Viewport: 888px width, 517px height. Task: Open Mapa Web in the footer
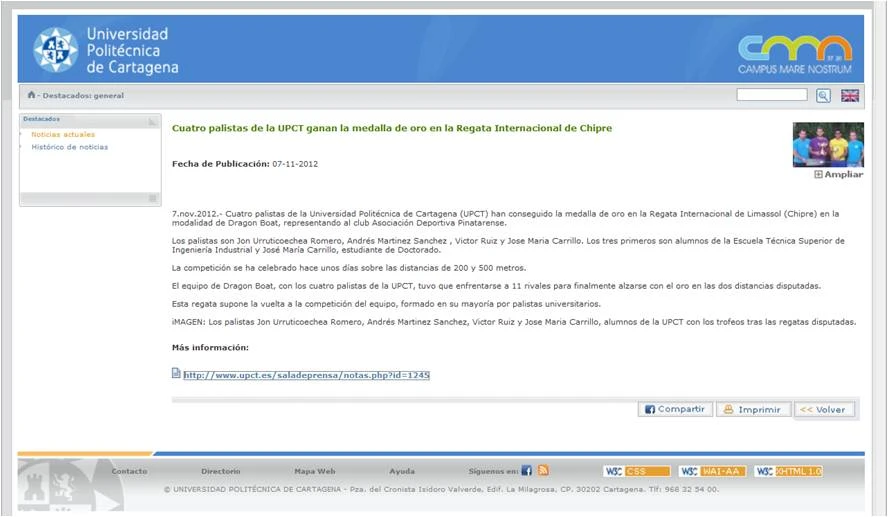[x=315, y=471]
